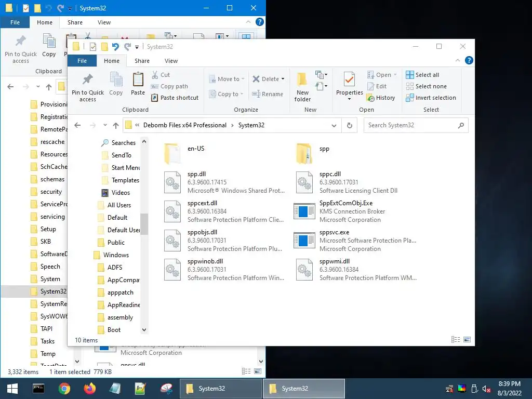Screen dimensions: 532x399
Task: Launch Chrome from the taskbar
Action: 64,389
